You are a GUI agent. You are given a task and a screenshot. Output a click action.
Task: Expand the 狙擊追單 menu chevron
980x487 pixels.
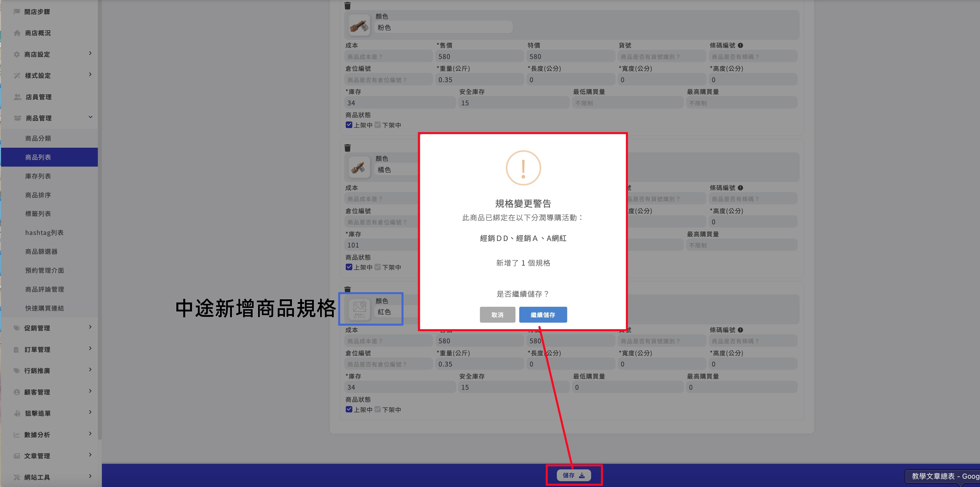(90, 412)
